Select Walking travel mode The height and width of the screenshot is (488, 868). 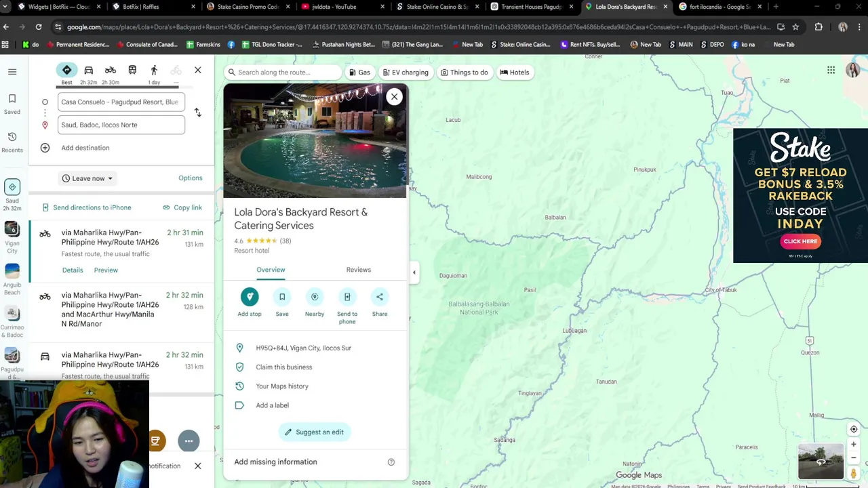(x=154, y=74)
